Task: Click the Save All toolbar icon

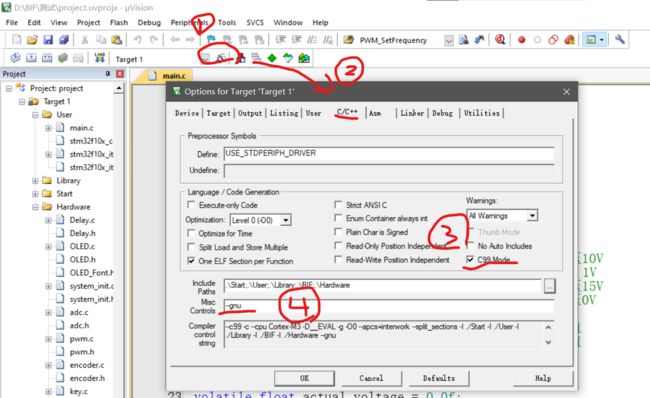Action: [x=64, y=40]
